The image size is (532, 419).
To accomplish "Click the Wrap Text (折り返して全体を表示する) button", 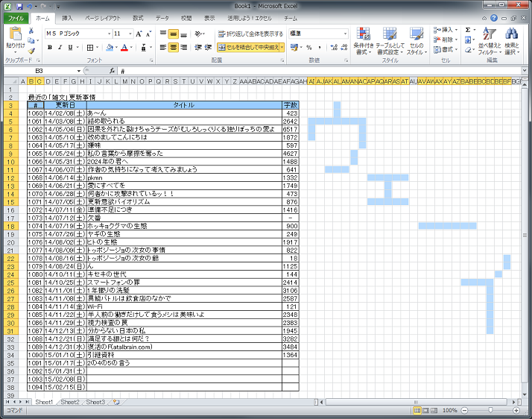I will tap(250, 34).
